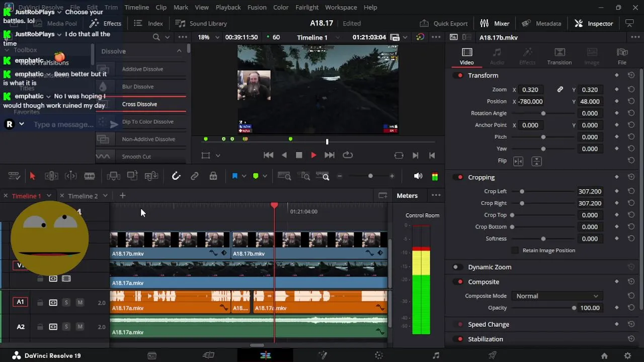
Task: Add a blue flag to the clip
Action: 234,176
